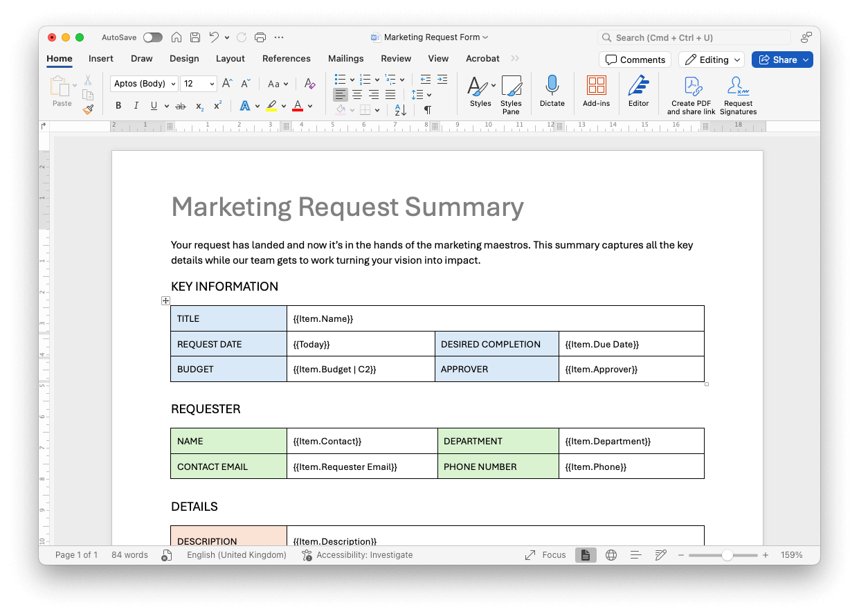This screenshot has width=859, height=616.
Task: Clear all formatting with the eraser A icon
Action: coord(310,84)
